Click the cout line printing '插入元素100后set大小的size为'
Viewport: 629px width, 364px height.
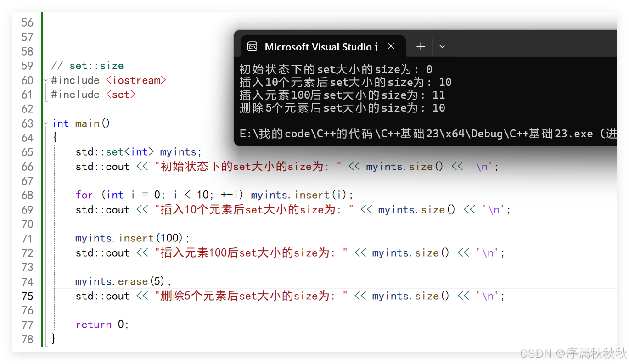pyautogui.click(x=290, y=253)
